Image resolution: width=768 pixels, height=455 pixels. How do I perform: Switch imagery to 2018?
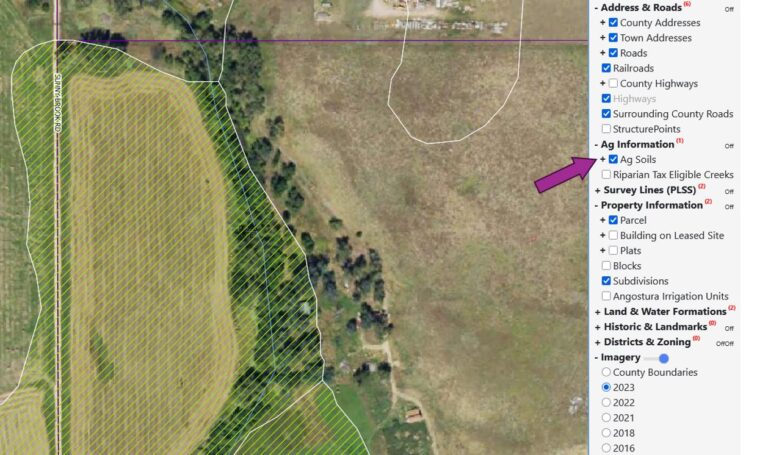(x=606, y=433)
